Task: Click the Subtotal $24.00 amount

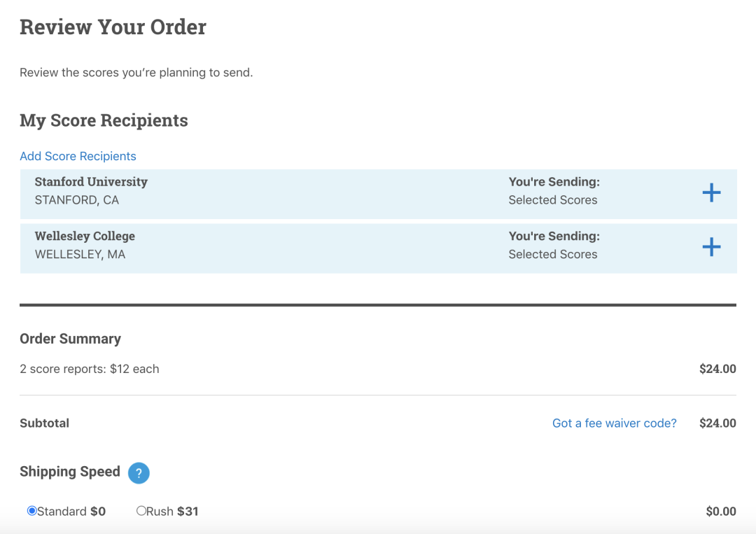Action: coord(717,423)
